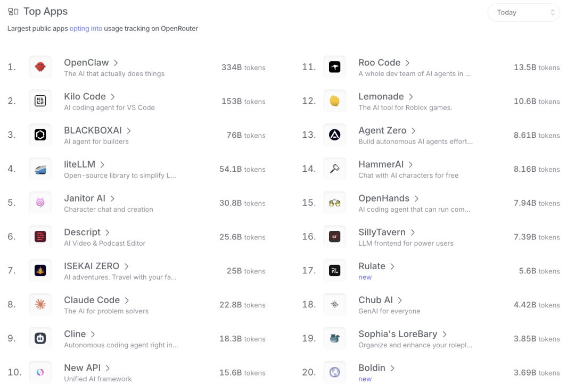Open the Today time range dropdown
This screenshot has width=575, height=392.
coord(523,13)
